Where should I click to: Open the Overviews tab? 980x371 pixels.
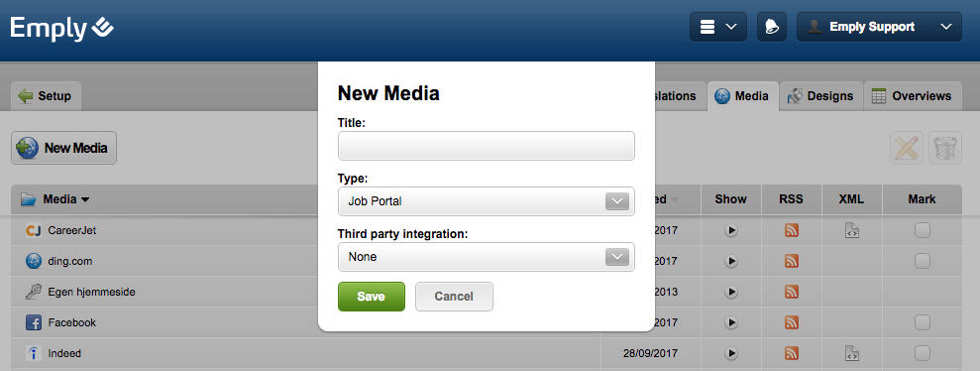913,96
